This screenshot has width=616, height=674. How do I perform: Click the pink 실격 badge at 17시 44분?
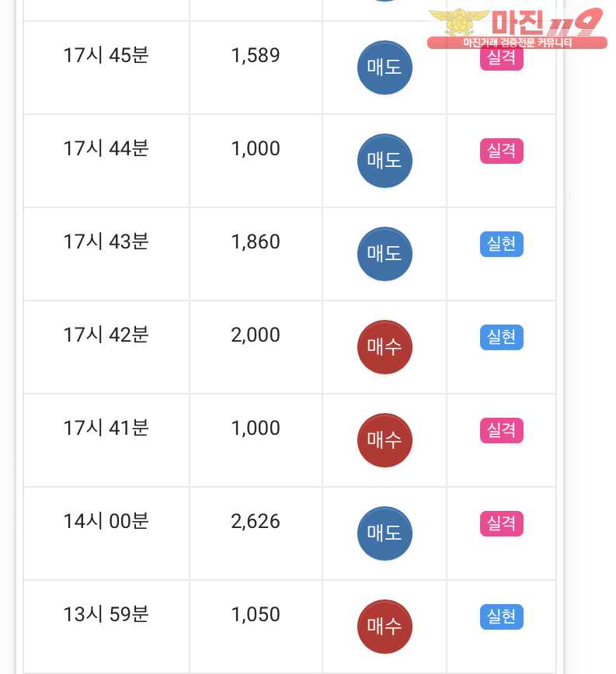pyautogui.click(x=502, y=151)
